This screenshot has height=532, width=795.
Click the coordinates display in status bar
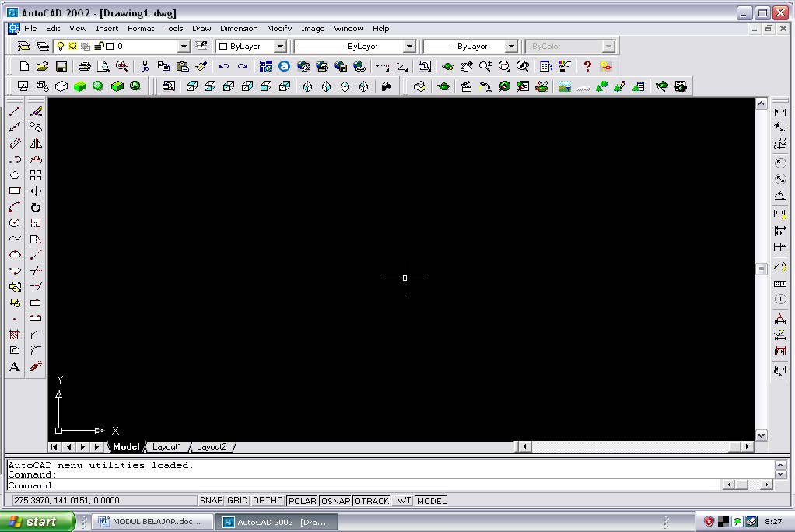pyautogui.click(x=104, y=501)
